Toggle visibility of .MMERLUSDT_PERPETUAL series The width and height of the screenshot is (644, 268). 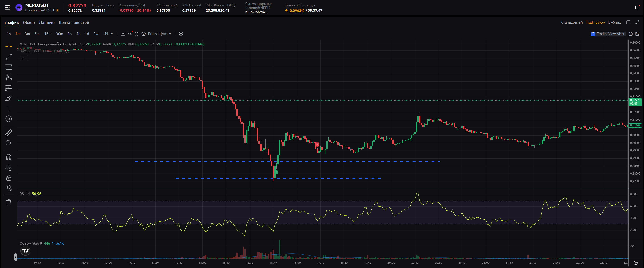[67, 51]
